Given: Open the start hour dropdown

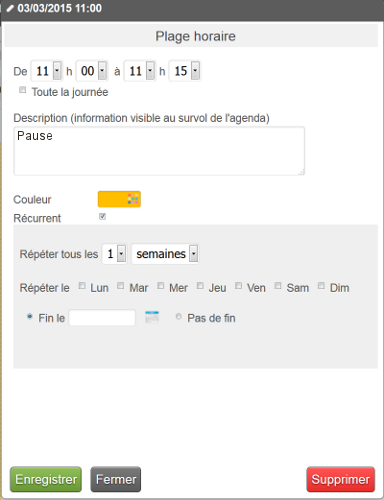Looking at the screenshot, I should (47, 71).
